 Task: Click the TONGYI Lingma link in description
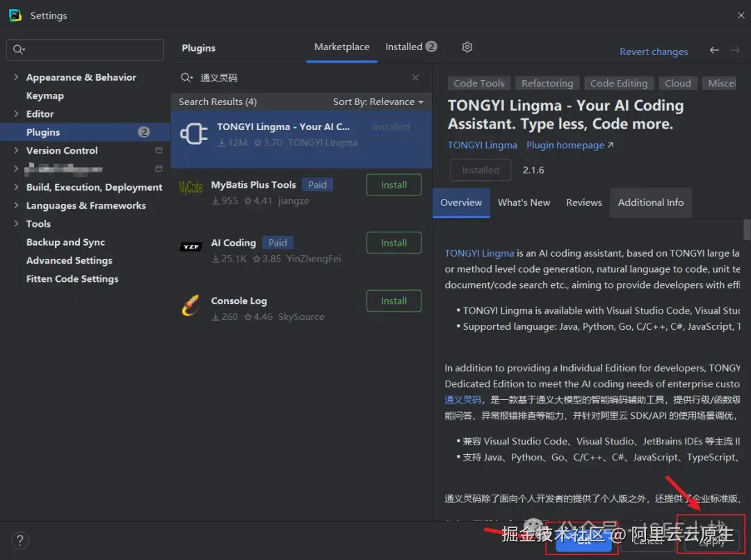point(479,253)
